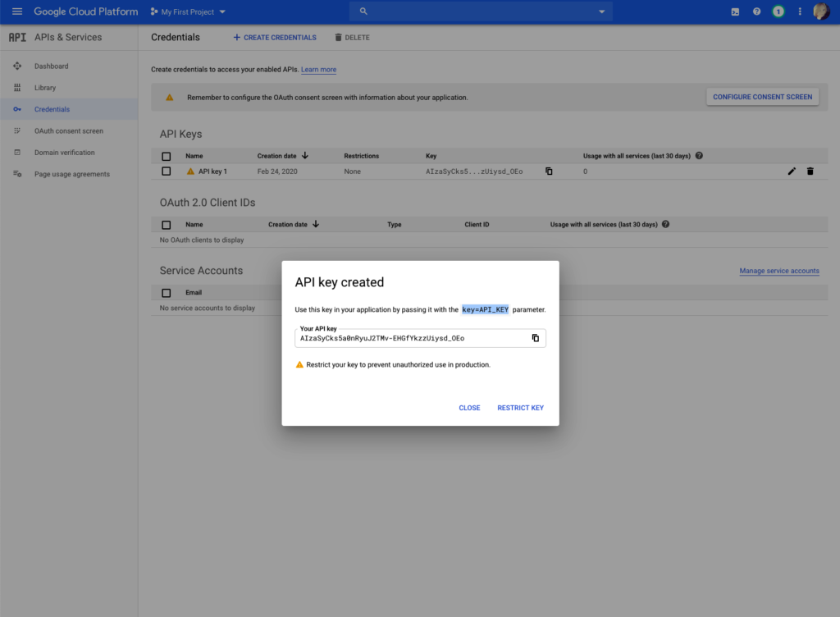Image resolution: width=840 pixels, height=617 pixels.
Task: Open the API key 1 name
Action: [x=212, y=171]
